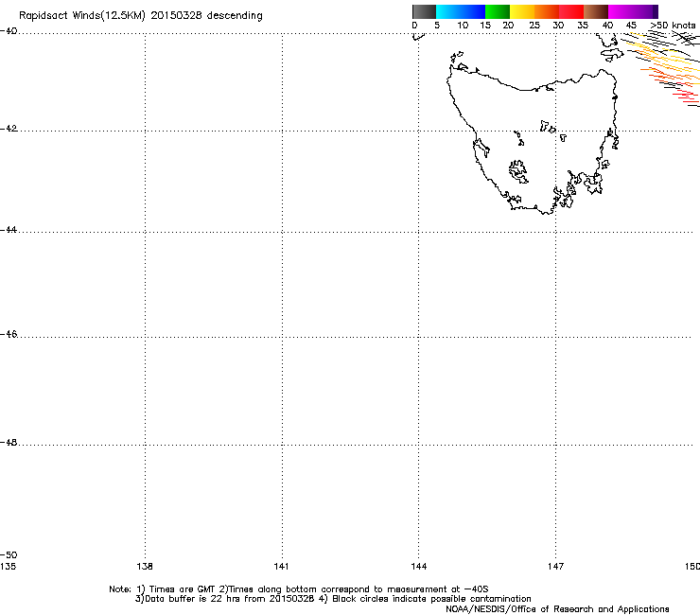Click the latitude label -44

(x=9, y=230)
